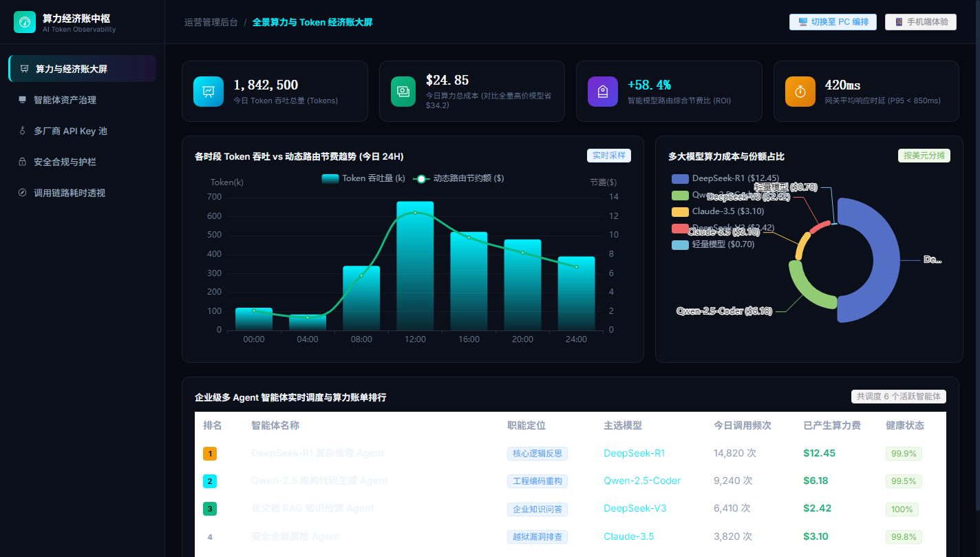Click the phone icon in the 手机端体验 button
The width and height of the screenshot is (980, 557).
(x=899, y=22)
